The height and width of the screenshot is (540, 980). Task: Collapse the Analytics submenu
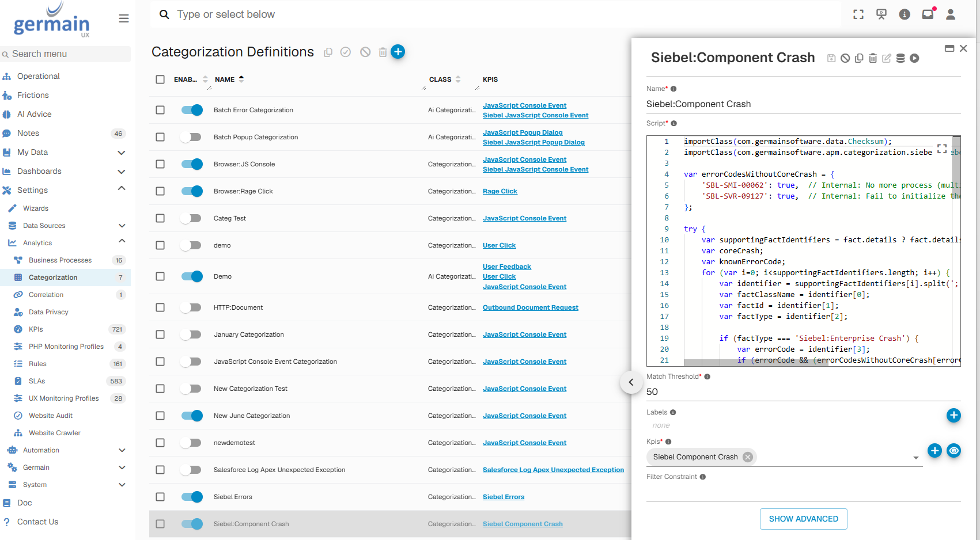point(122,241)
